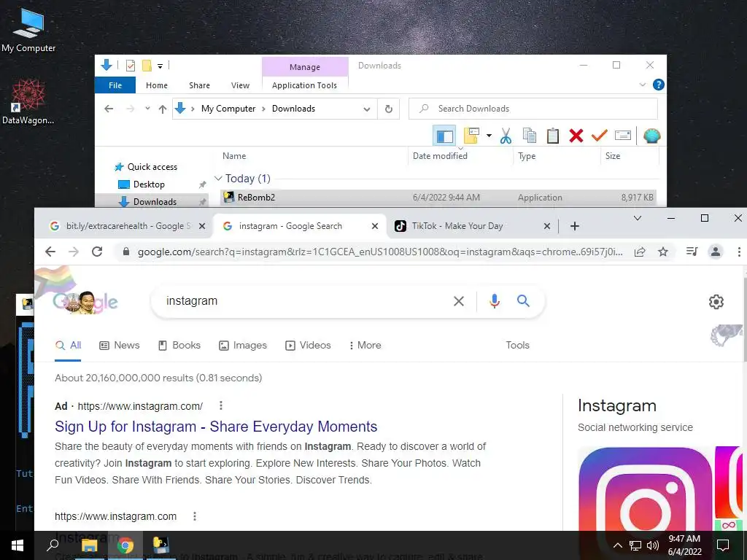The width and height of the screenshot is (747, 560).
Task: Open a new Chrome tab
Action: point(575,226)
